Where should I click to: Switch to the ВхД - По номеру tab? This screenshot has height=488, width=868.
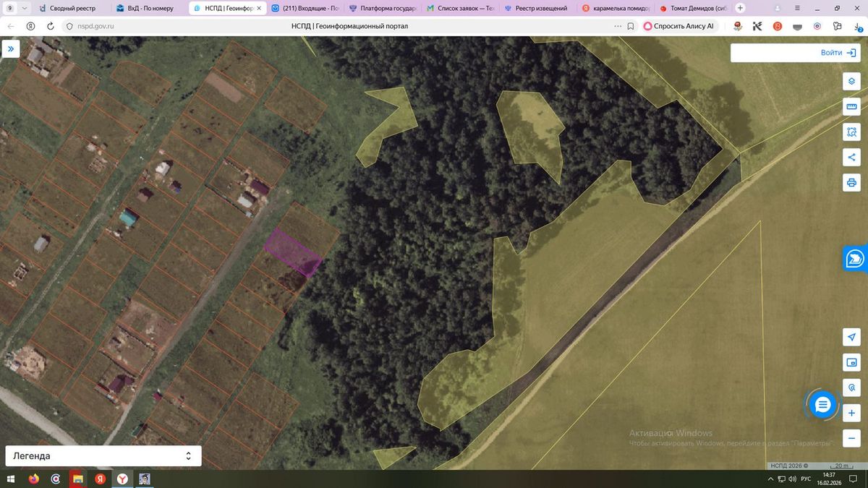(150, 8)
